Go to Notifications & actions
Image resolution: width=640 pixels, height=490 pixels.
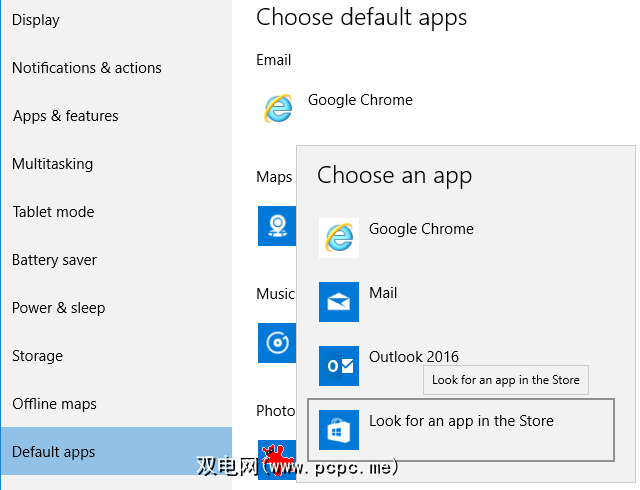[x=87, y=68]
